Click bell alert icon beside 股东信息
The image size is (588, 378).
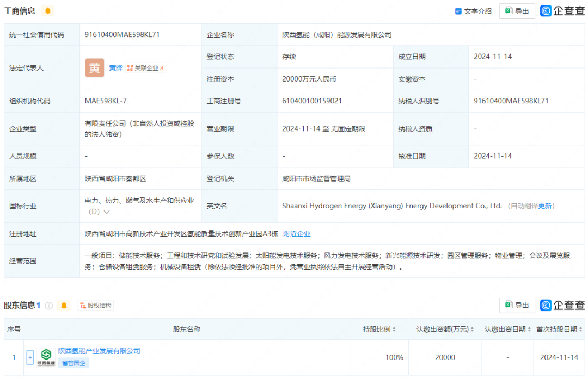[x=64, y=305]
